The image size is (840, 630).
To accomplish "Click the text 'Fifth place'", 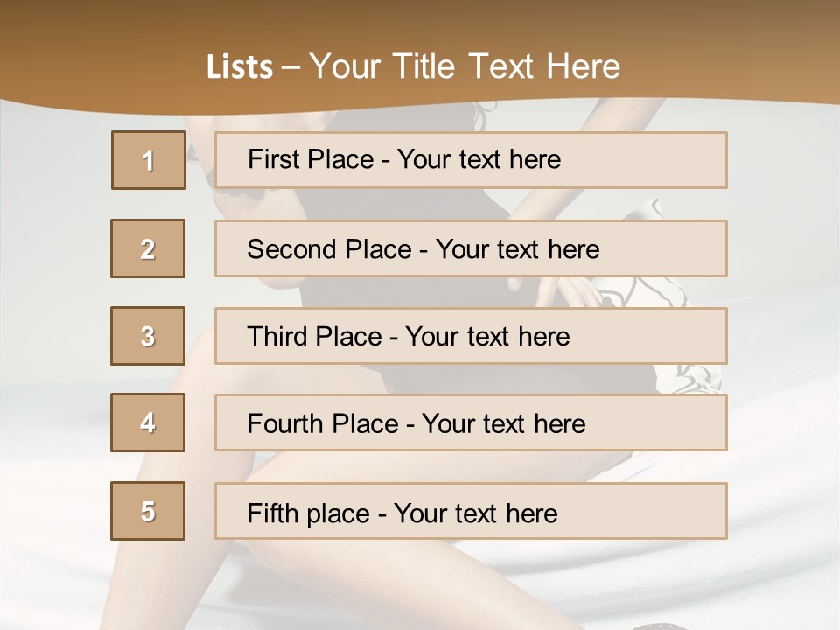I will [x=310, y=513].
